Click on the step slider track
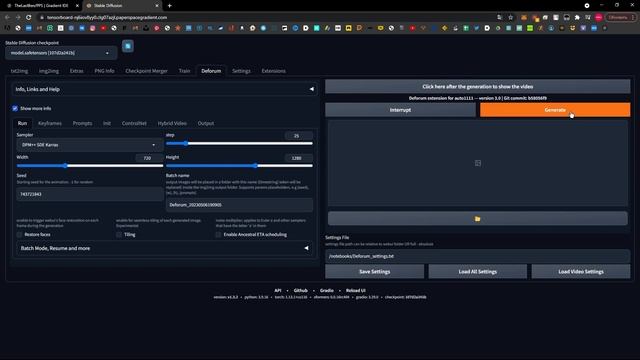Screen dimensions: 640x360 coord(239,143)
